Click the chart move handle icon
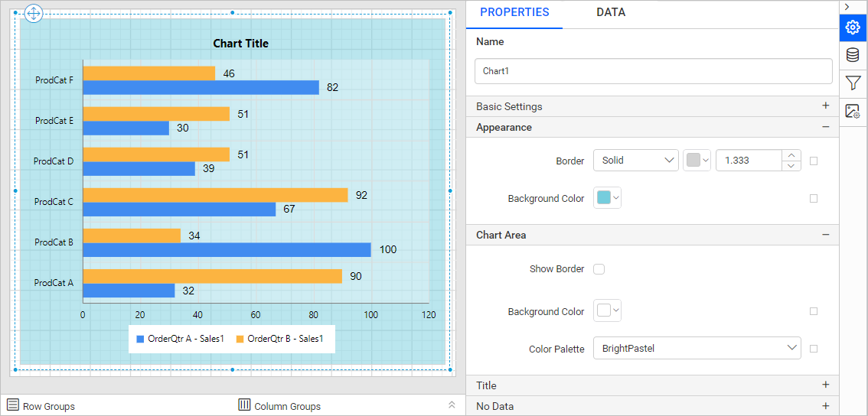Image resolution: width=868 pixels, height=416 pixels. pos(34,14)
